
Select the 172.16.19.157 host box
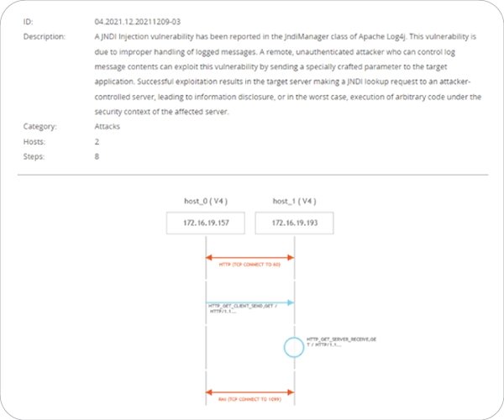(206, 223)
